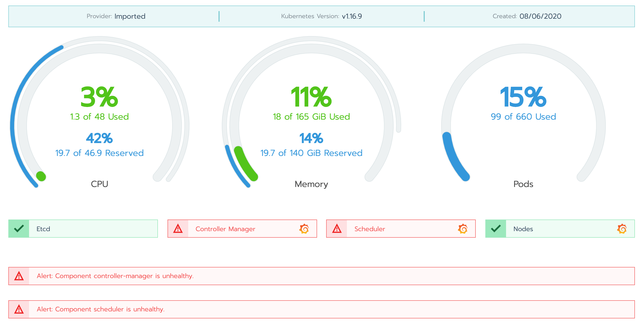
Task: Select the Controller Manager status label
Action: click(x=225, y=229)
